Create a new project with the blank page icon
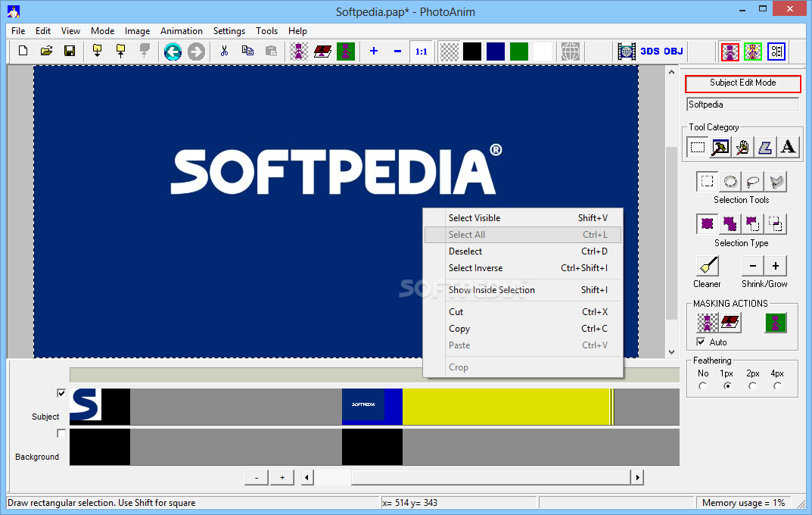Screen dimensions: 812x515 pos(23,51)
